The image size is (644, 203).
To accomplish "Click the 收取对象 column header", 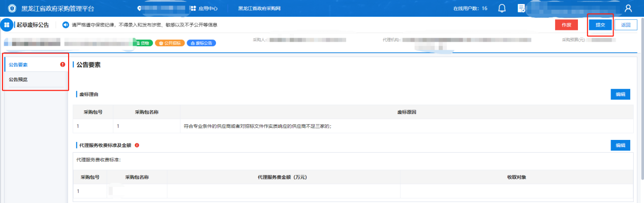I will [x=516, y=177].
